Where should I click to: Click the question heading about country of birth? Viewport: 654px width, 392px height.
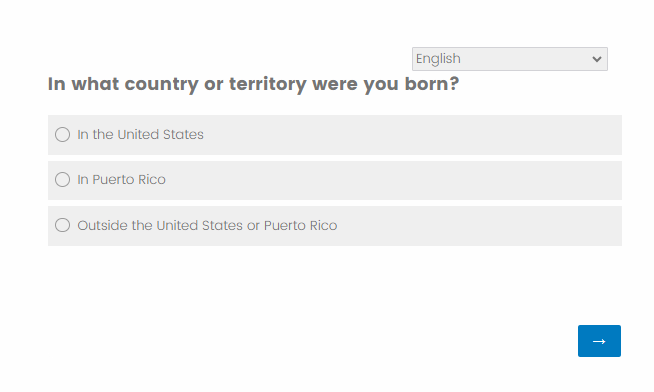253,84
